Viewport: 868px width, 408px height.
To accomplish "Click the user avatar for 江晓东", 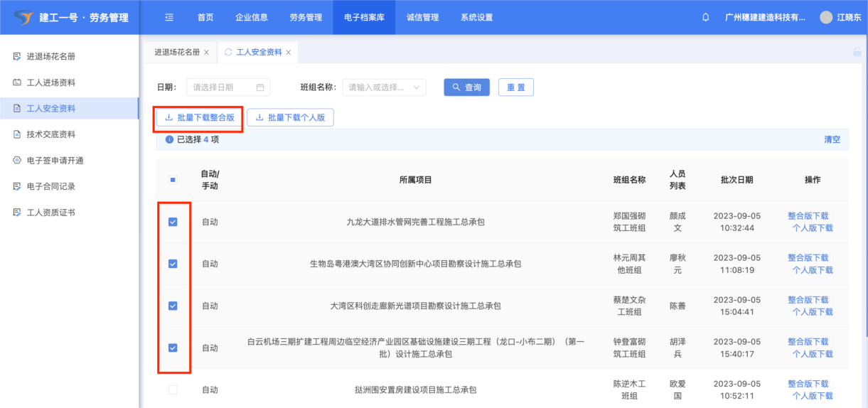I will [x=825, y=17].
